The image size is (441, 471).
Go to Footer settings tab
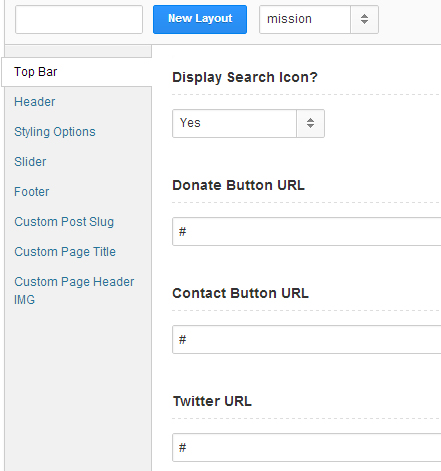coord(32,192)
